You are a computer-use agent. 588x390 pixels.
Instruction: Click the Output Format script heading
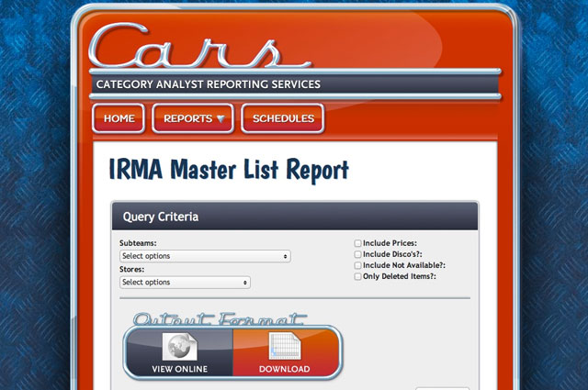point(220,318)
